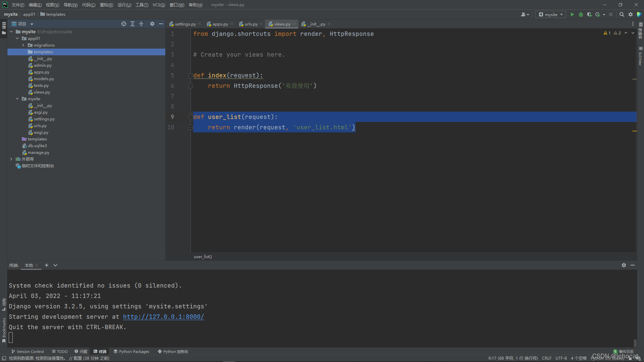Image resolution: width=644 pixels, height=362 pixels.
Task: Toggle the TODO tool window
Action: [60, 352]
